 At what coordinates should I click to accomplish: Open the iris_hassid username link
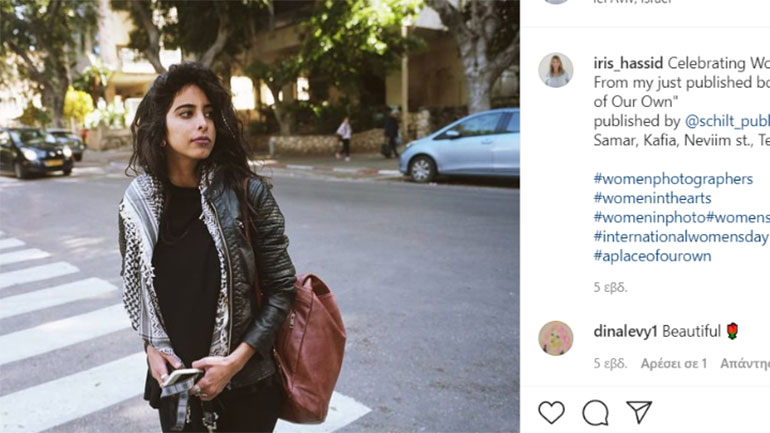coord(628,63)
